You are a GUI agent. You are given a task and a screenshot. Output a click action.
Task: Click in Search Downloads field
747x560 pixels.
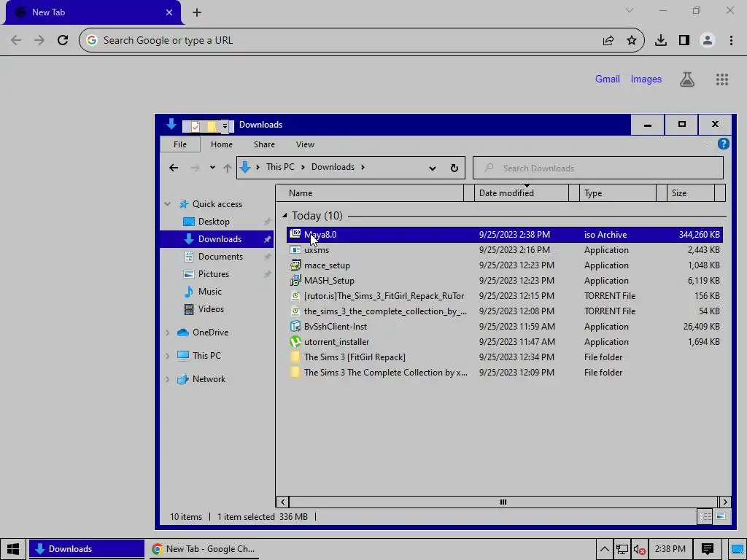(x=598, y=168)
